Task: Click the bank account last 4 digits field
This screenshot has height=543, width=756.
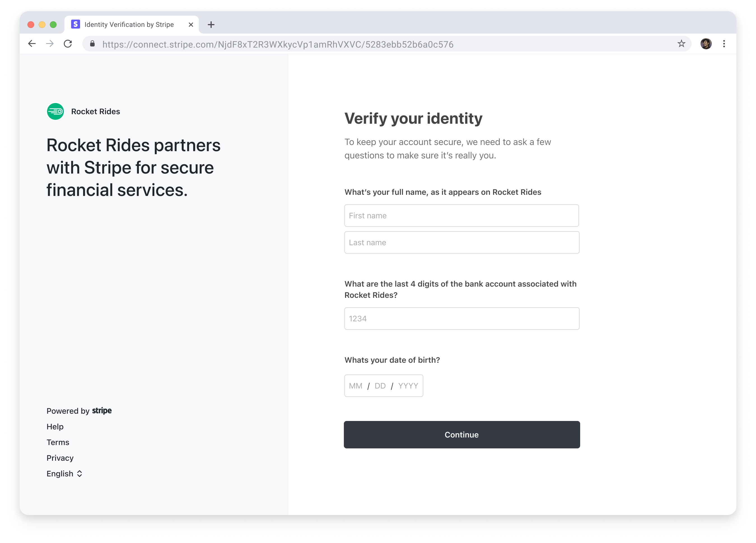Action: [461, 319]
